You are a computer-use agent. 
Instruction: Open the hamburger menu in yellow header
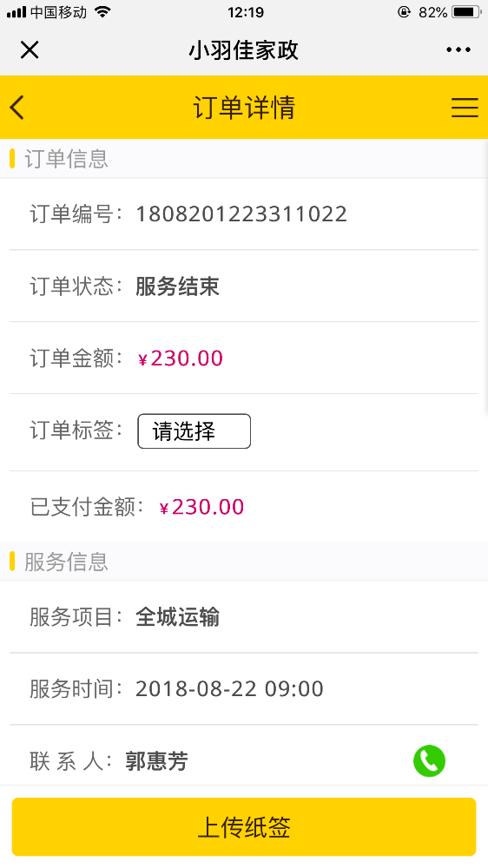pos(465,108)
